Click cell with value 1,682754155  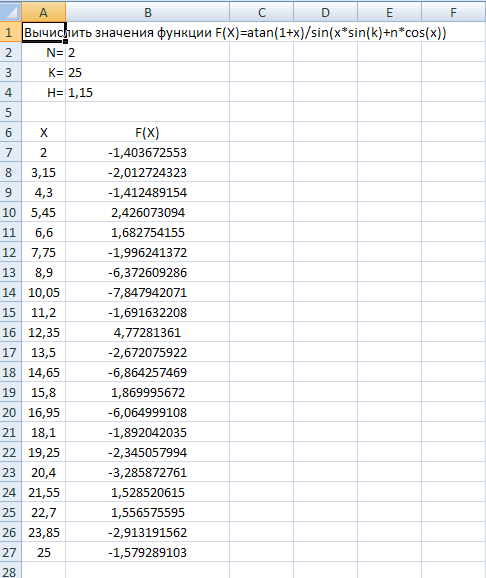click(147, 232)
